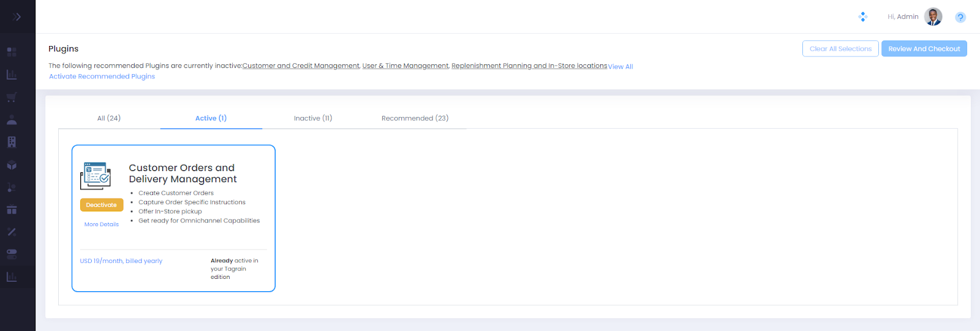980x331 pixels.
Task: Switch to the Recommended (23) tab
Action: coord(415,118)
